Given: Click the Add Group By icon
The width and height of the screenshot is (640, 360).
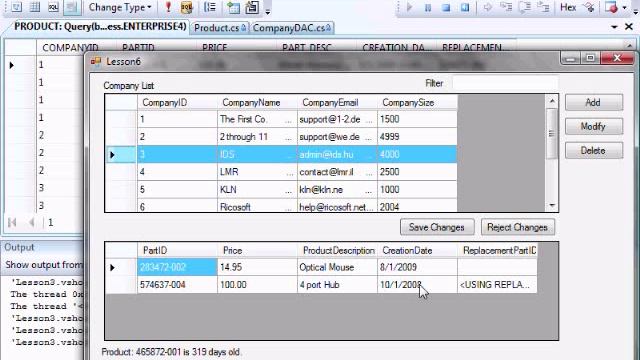Looking at the screenshot, I should pyautogui.click(x=210, y=7).
